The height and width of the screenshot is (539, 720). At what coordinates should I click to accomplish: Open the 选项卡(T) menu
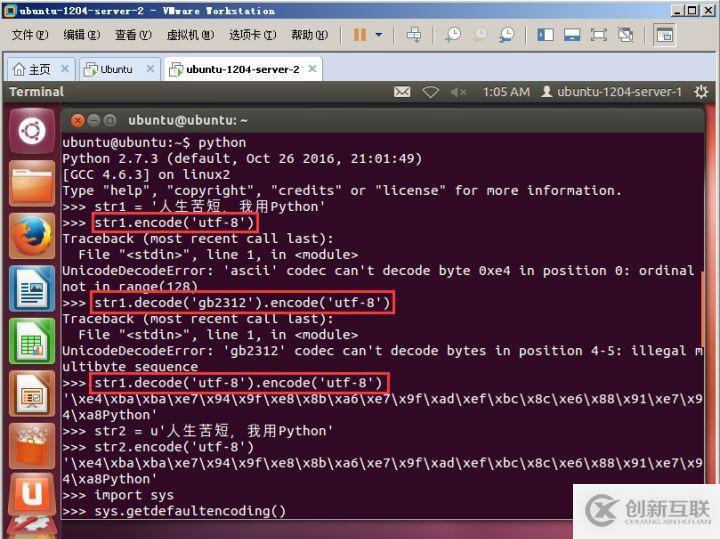coord(253,35)
